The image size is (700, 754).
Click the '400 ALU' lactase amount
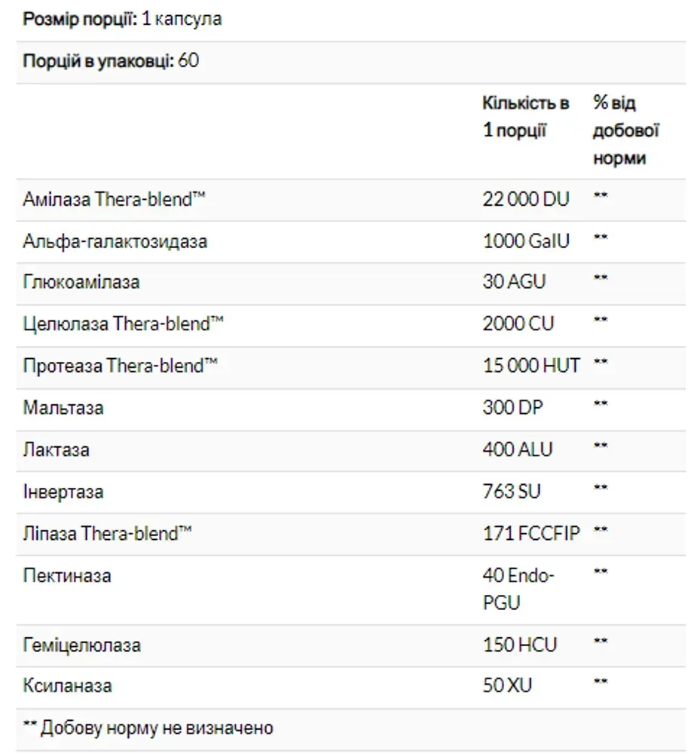point(518,449)
